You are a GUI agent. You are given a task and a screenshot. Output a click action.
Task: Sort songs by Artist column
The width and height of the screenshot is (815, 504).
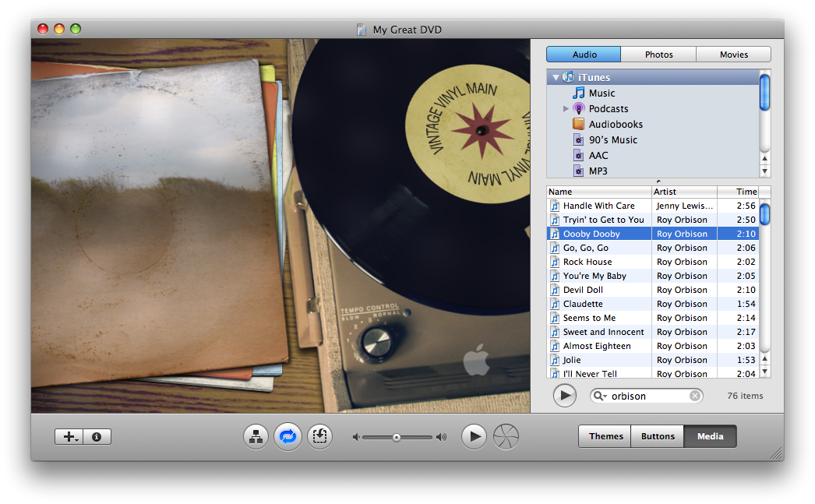[684, 192]
